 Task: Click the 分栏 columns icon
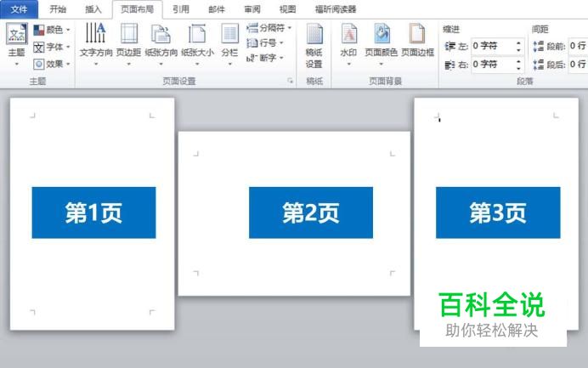click(x=229, y=34)
